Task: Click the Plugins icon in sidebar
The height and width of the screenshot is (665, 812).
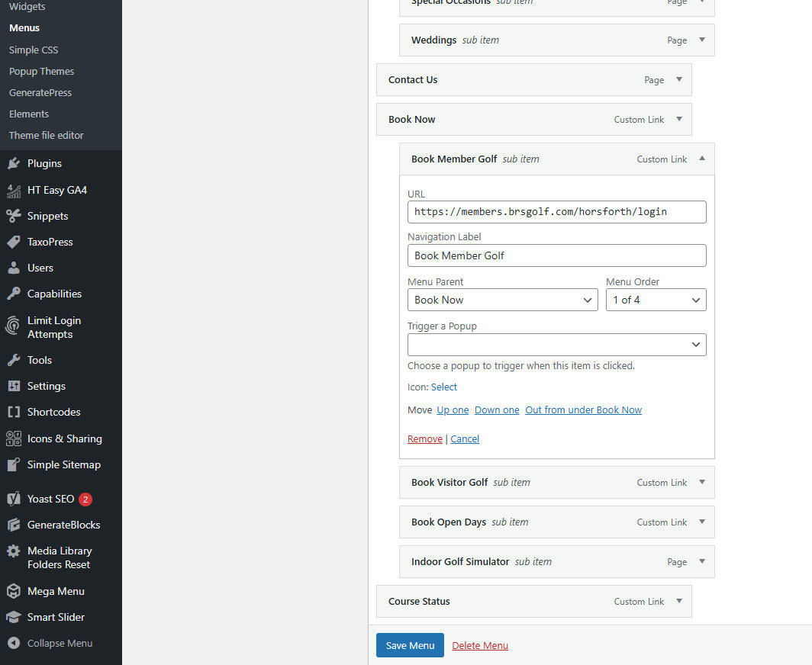Action: (14, 164)
